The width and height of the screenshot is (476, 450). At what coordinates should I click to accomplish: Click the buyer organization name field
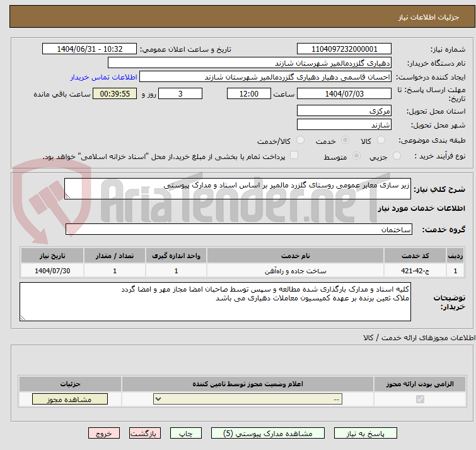point(250,63)
